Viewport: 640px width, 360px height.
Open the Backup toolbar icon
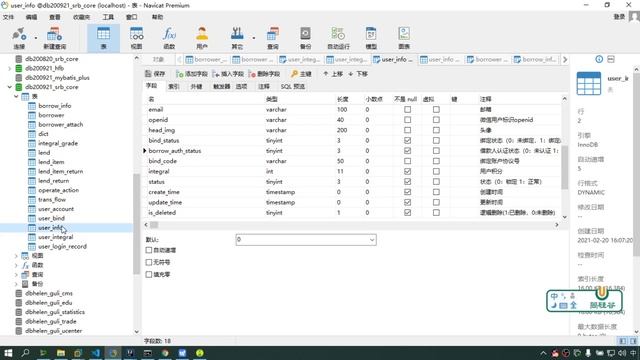click(x=305, y=38)
